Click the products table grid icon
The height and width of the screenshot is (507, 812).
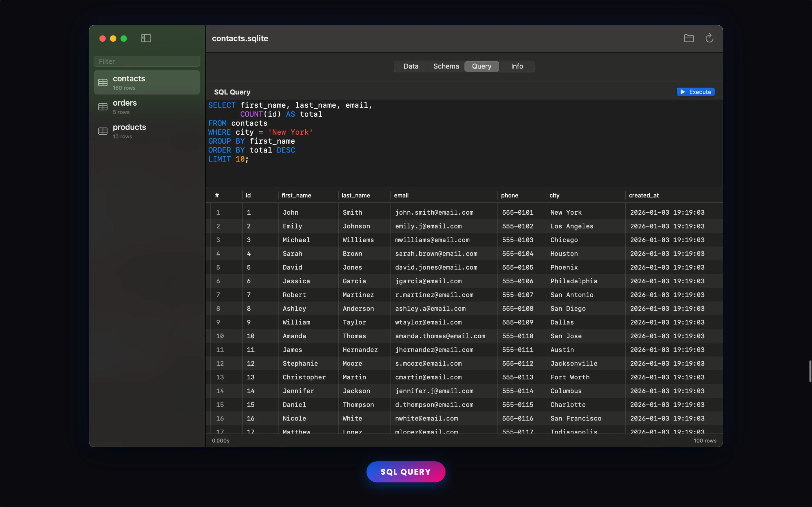pos(103,131)
